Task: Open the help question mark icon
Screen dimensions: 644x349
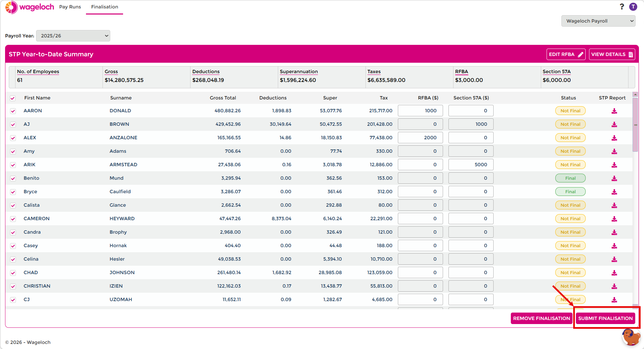Action: point(622,7)
